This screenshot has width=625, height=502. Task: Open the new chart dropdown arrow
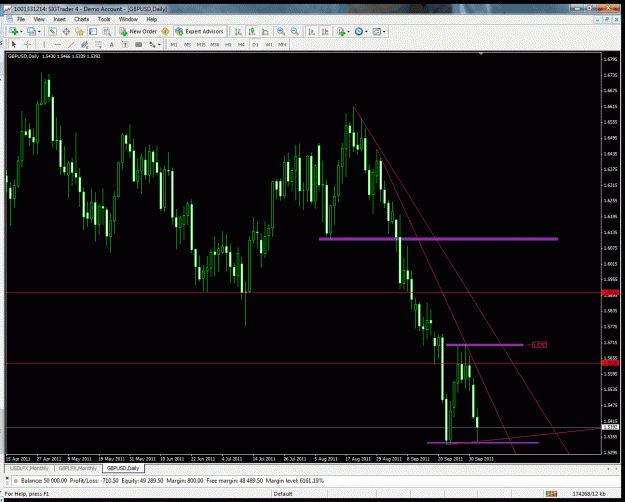(x=21, y=32)
